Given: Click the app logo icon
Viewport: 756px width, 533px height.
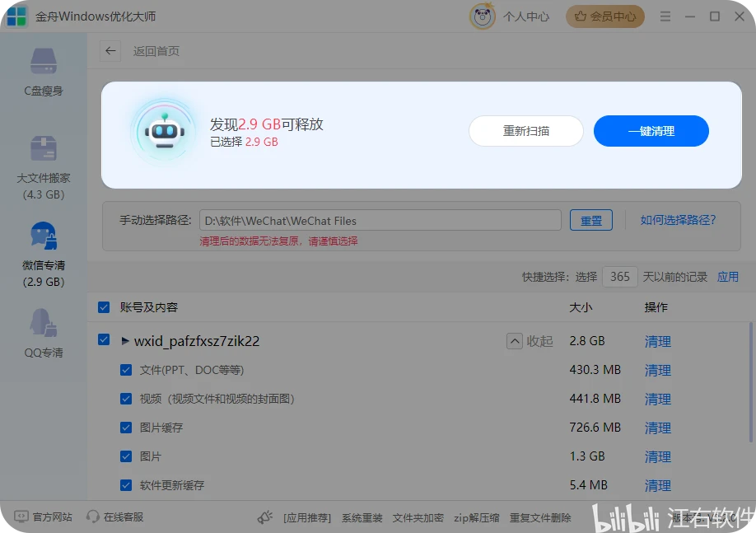Looking at the screenshot, I should [16, 16].
